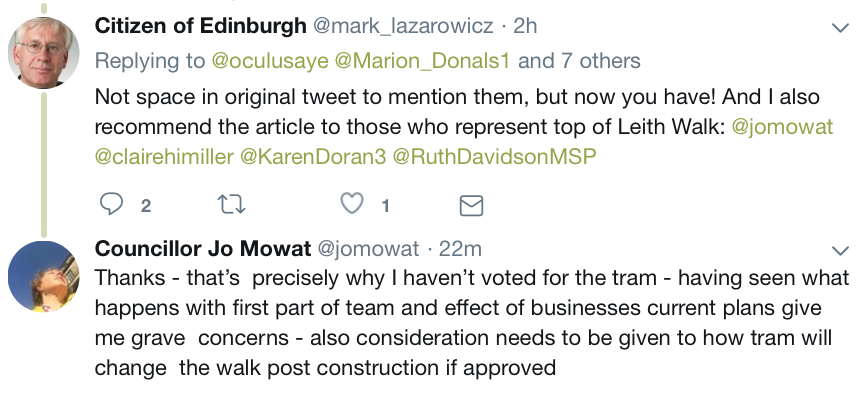Screen dimensions: 864x396
Task: Like the tweet with the heart icon
Action: coord(352,204)
